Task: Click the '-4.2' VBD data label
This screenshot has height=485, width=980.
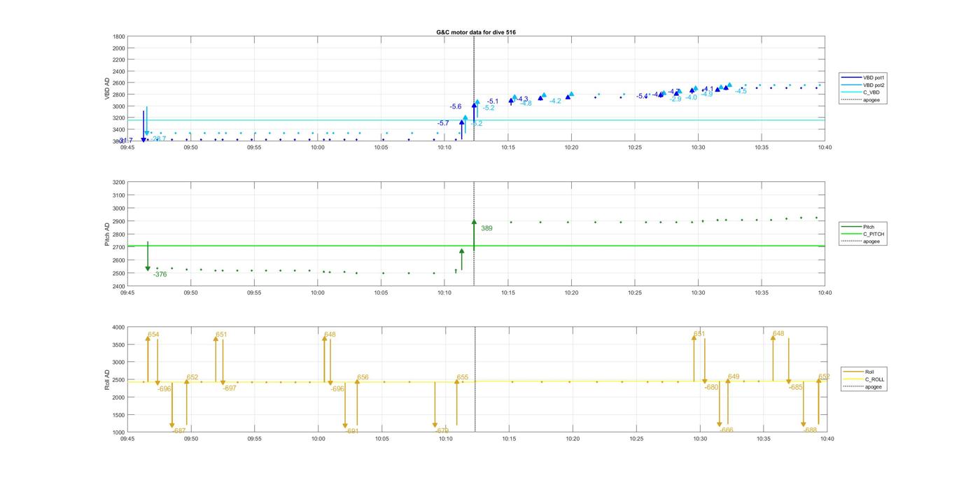Action: click(x=555, y=101)
